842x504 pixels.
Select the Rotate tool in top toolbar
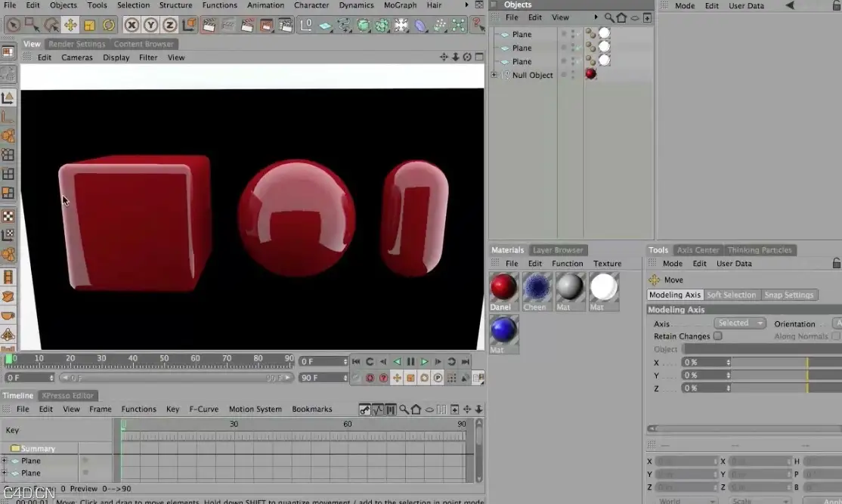(x=109, y=25)
